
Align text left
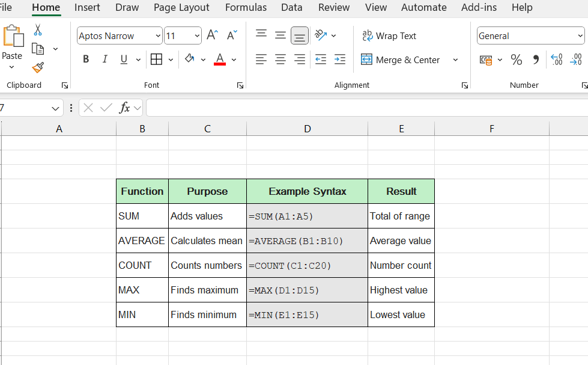tap(261, 60)
